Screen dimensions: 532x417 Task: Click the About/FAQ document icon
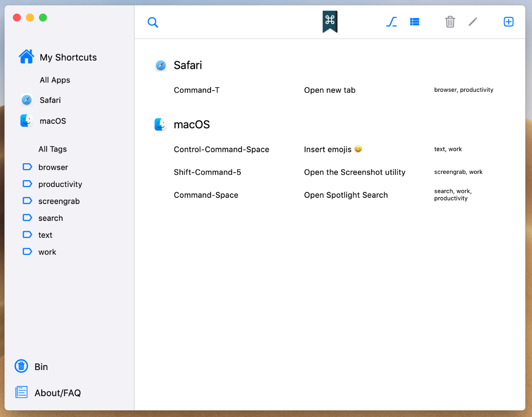[21, 392]
